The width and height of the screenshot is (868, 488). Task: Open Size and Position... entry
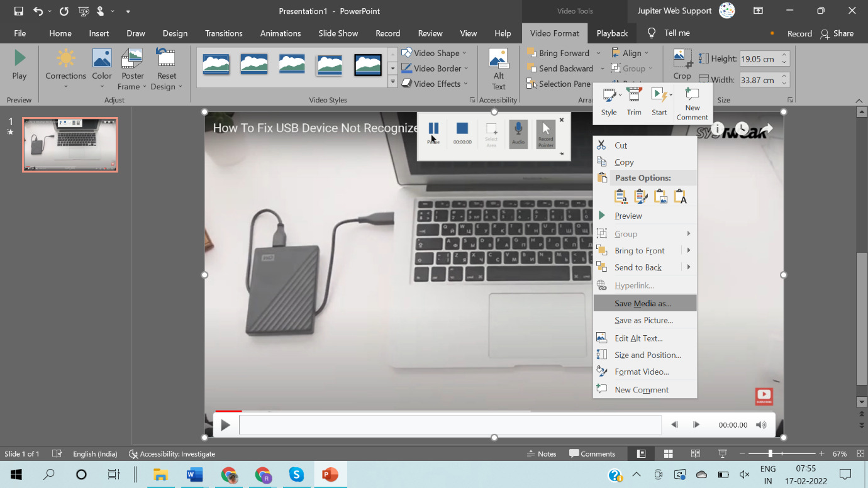[x=645, y=355]
